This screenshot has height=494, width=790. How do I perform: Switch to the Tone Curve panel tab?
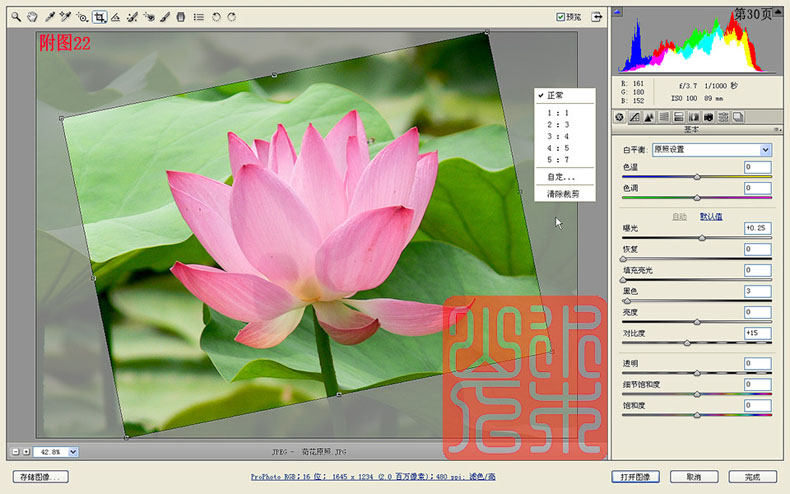634,117
